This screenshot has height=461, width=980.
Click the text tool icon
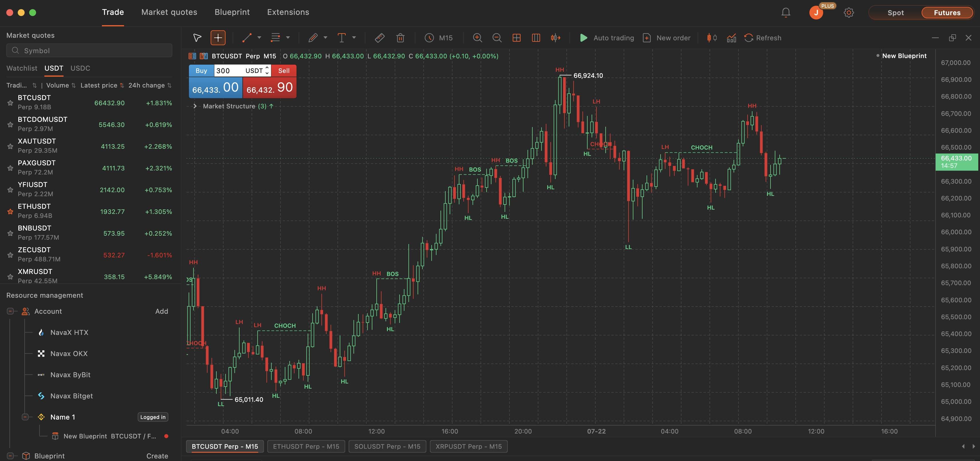342,38
